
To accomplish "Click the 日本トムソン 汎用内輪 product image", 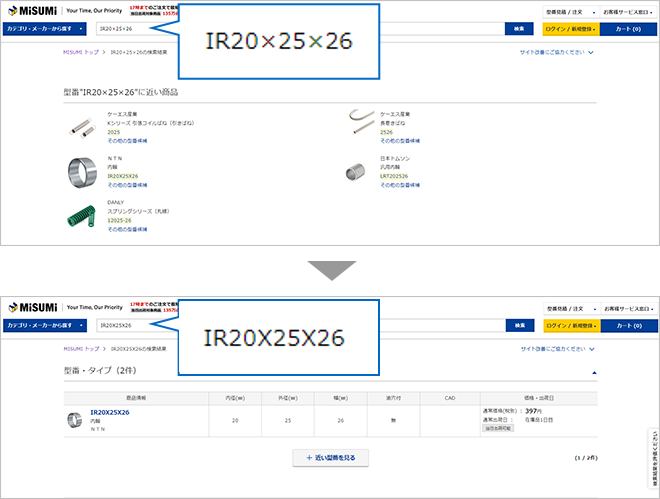I will click(357, 170).
